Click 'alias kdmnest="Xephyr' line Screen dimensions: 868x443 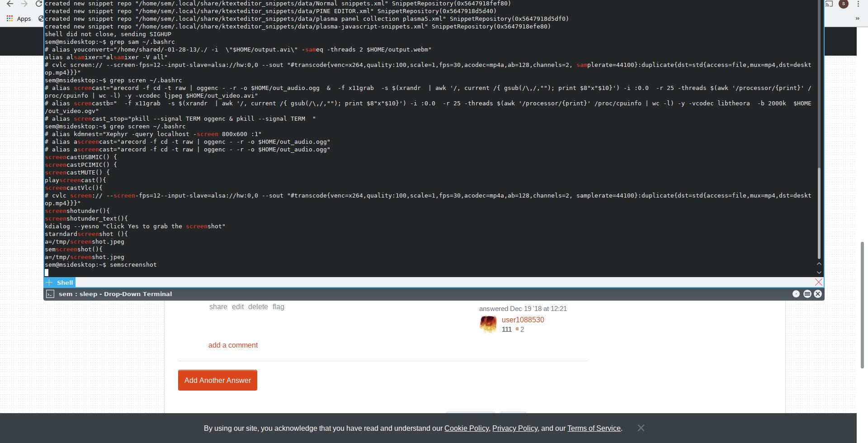tap(153, 134)
